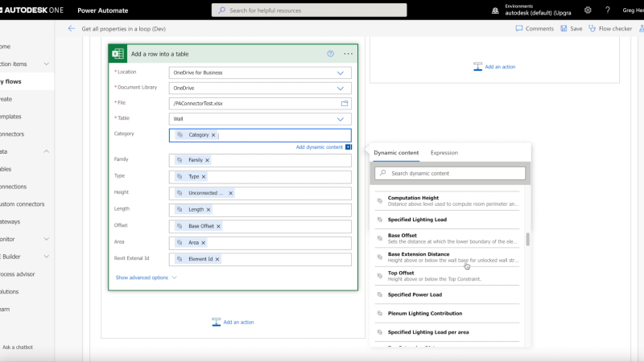Click the search magnifier icon in the top bar

pyautogui.click(x=222, y=10)
